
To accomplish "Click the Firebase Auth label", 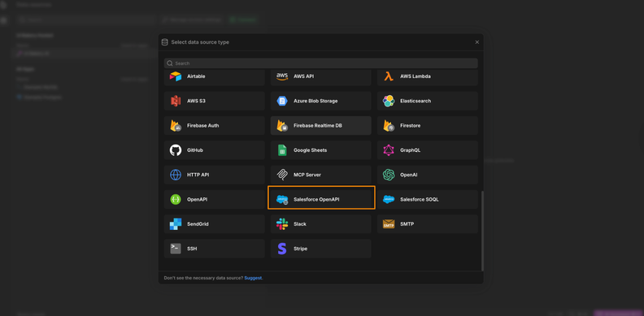I will pos(203,126).
